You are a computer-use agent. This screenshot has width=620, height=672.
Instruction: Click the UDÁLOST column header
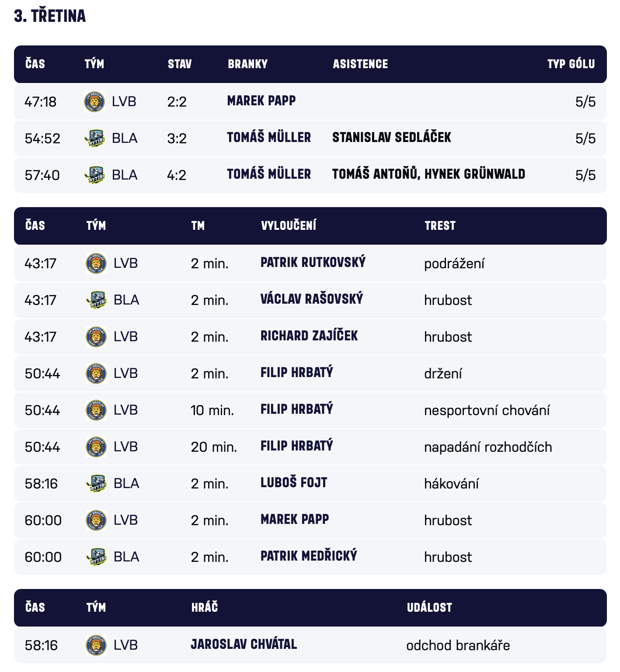click(x=429, y=608)
